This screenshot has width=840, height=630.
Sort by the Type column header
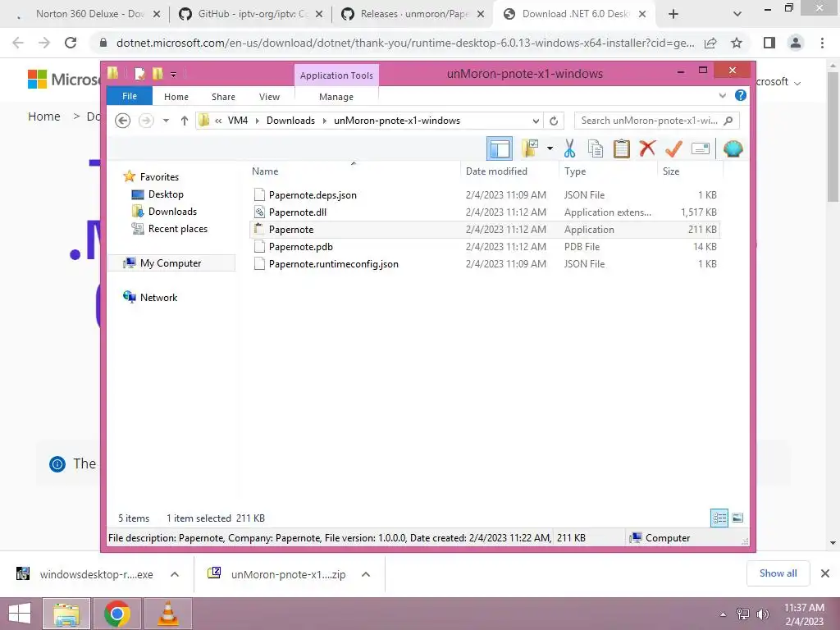point(608,171)
